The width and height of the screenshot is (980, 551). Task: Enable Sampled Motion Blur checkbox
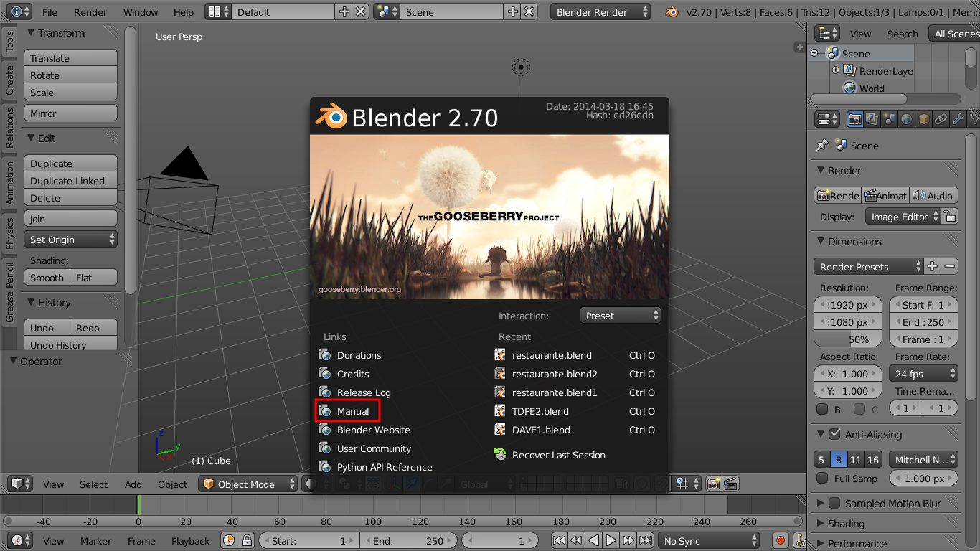pyautogui.click(x=834, y=503)
